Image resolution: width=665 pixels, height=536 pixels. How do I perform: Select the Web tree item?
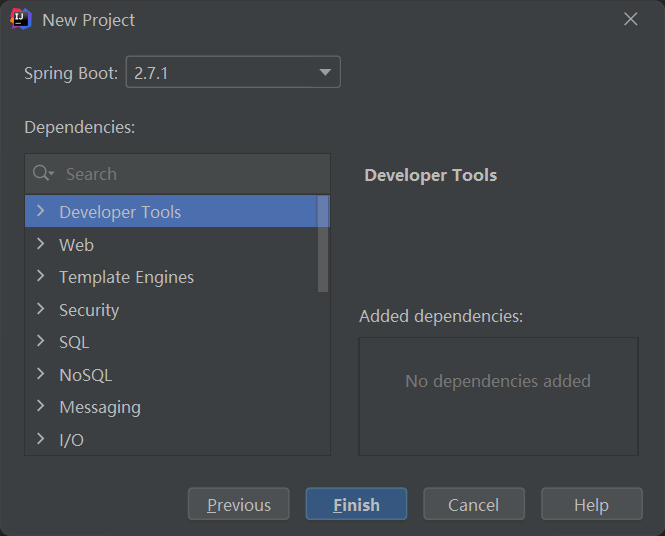pyautogui.click(x=76, y=245)
